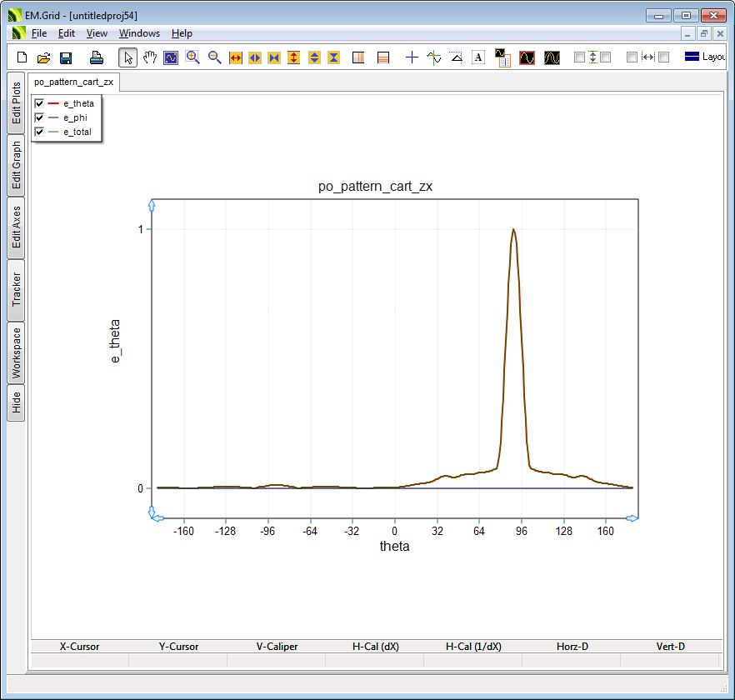Open the Edit Plots side panel
The height and width of the screenshot is (700, 735).
pyautogui.click(x=16, y=103)
